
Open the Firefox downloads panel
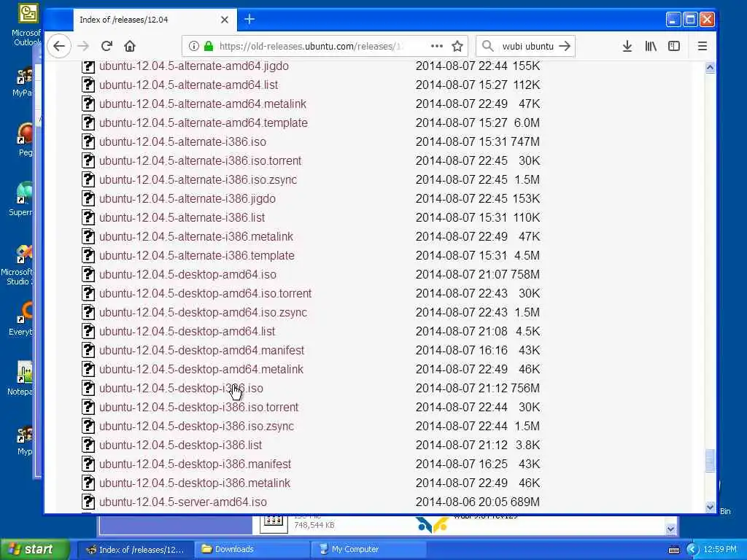627,46
